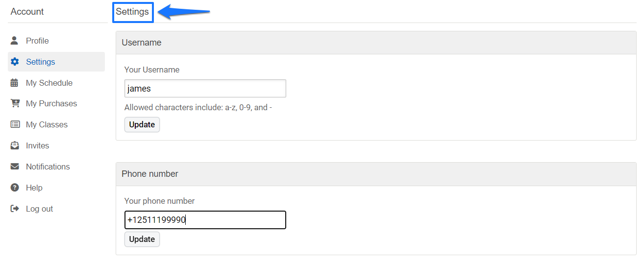Click into the phone number field
644x264 pixels.
click(x=205, y=220)
